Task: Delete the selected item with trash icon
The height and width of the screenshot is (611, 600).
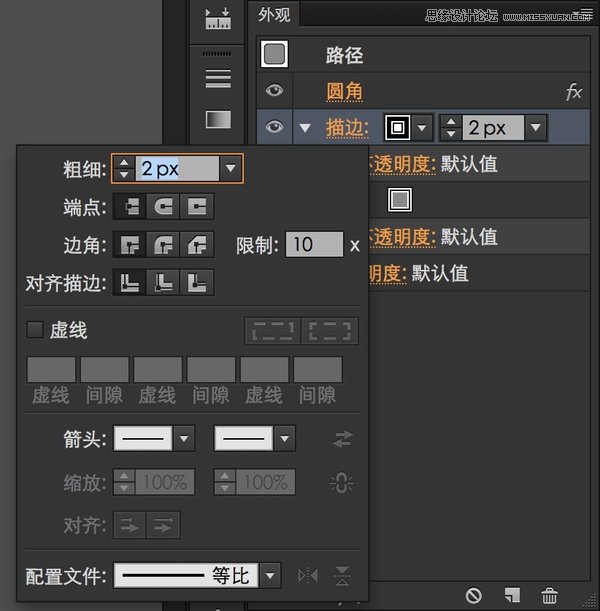Action: 549,595
